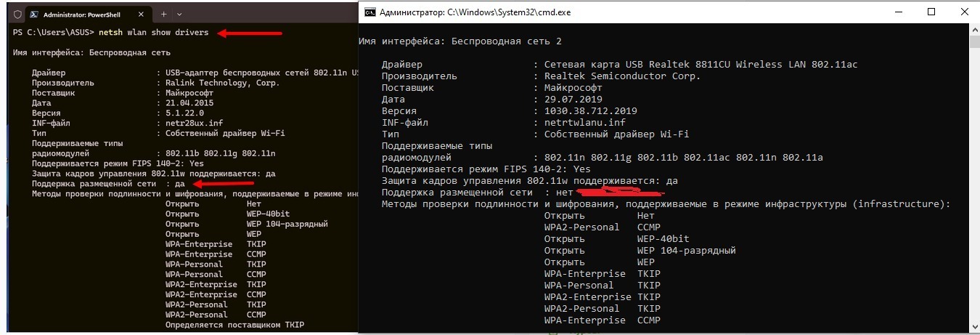
Task: Open a new terminal tab with plus
Action: (x=164, y=14)
